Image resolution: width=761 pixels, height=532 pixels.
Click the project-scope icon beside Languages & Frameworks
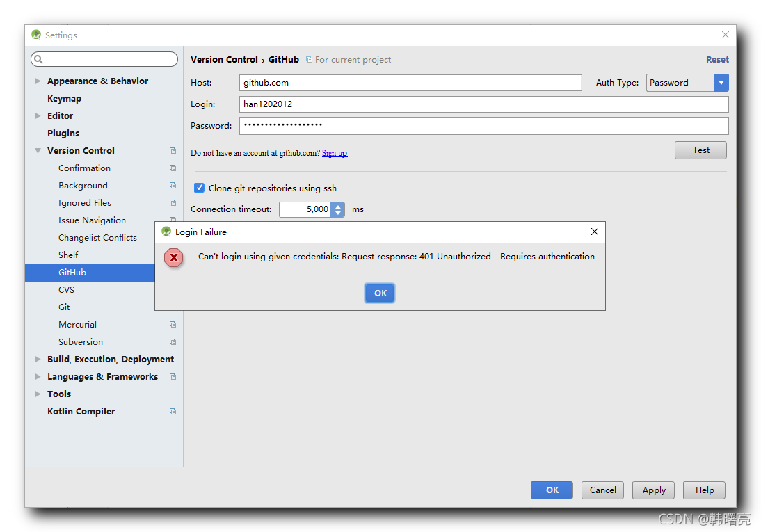[173, 377]
